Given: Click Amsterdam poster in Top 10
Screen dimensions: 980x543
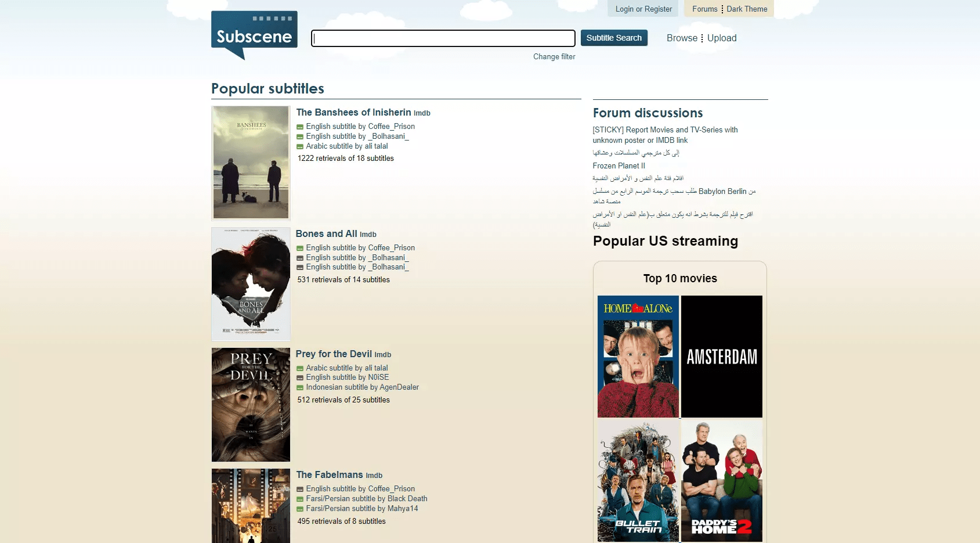Looking at the screenshot, I should click(x=722, y=357).
